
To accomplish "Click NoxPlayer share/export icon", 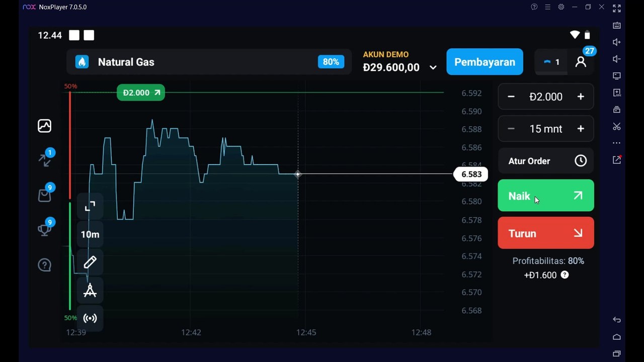I will 616,159.
